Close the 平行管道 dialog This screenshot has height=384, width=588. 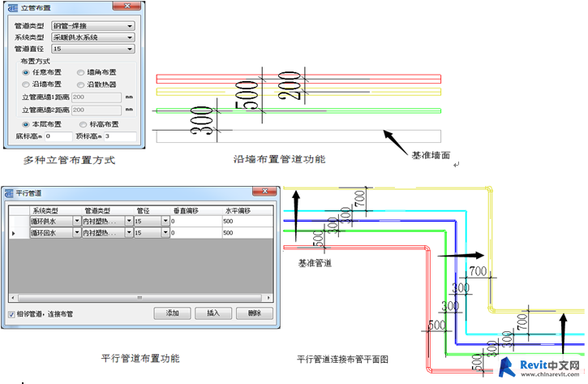(x=264, y=191)
